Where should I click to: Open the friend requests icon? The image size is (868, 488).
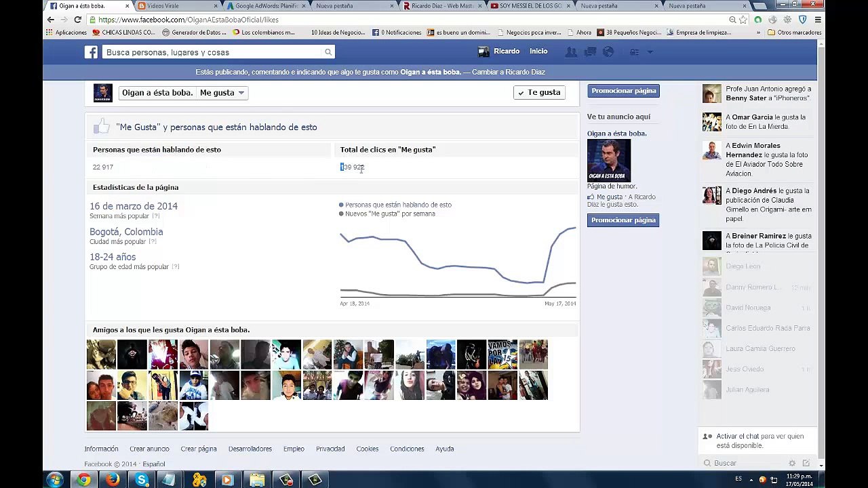[572, 52]
